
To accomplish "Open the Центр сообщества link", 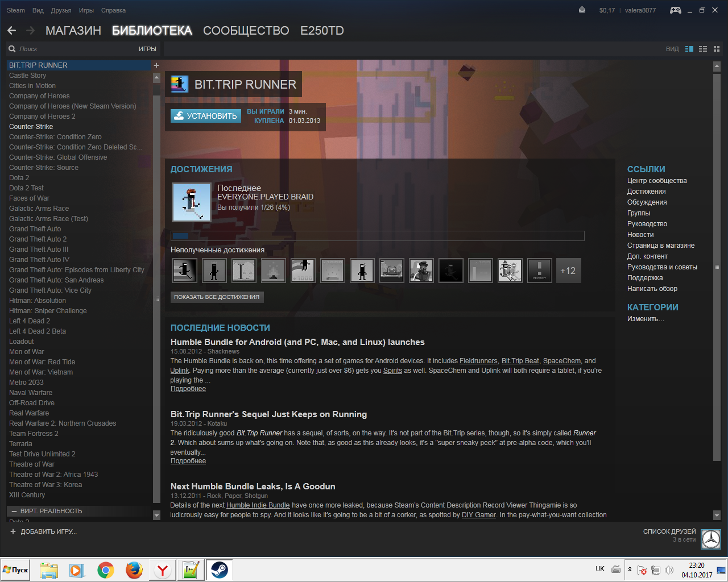I will tap(657, 181).
